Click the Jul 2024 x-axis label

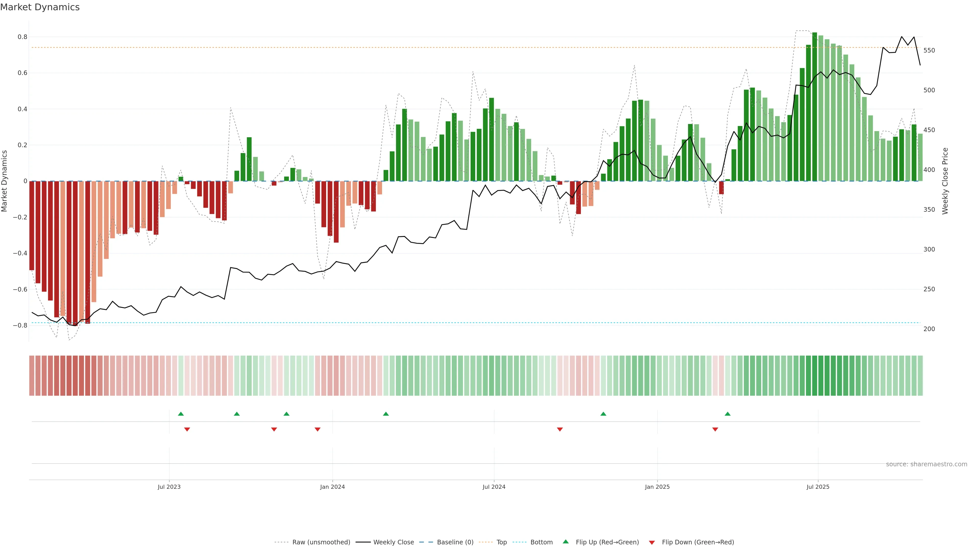pyautogui.click(x=494, y=487)
